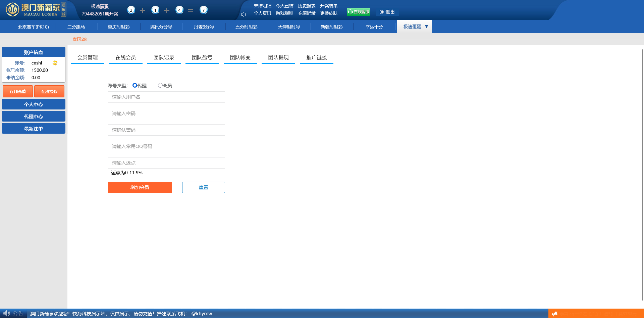The height and width of the screenshot is (318, 644).
Task: Click the 退出 logout icon
Action: pos(382,12)
